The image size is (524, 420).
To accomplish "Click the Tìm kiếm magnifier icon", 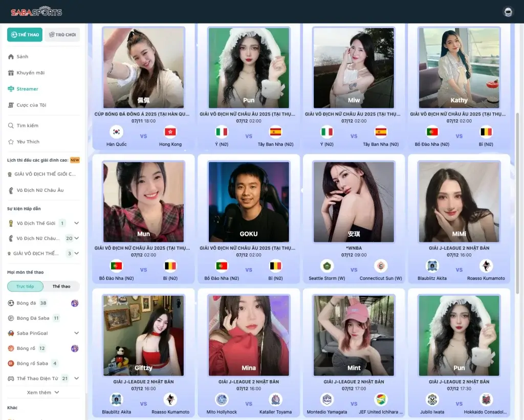I will (x=11, y=125).
